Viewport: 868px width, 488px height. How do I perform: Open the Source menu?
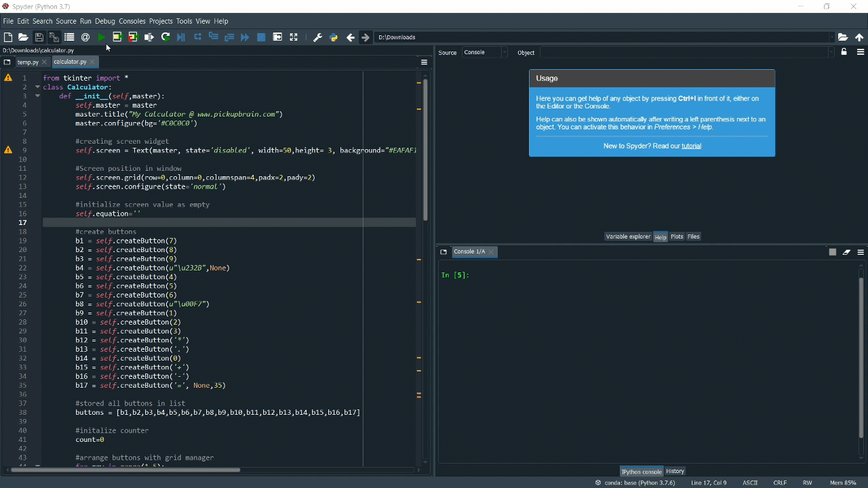[x=66, y=21]
